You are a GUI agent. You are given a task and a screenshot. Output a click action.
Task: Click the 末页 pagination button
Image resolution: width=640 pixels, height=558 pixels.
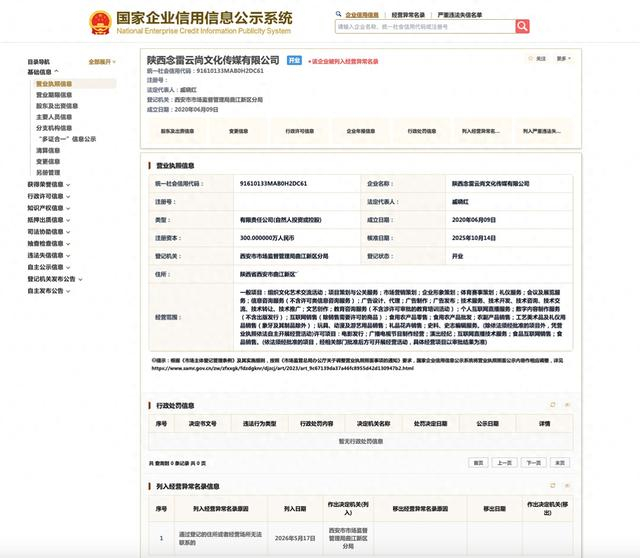click(560, 462)
